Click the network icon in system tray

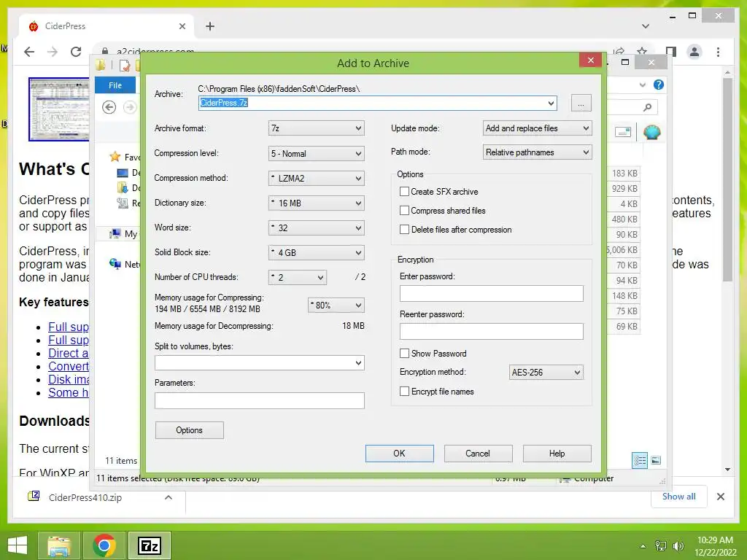[x=661, y=546]
